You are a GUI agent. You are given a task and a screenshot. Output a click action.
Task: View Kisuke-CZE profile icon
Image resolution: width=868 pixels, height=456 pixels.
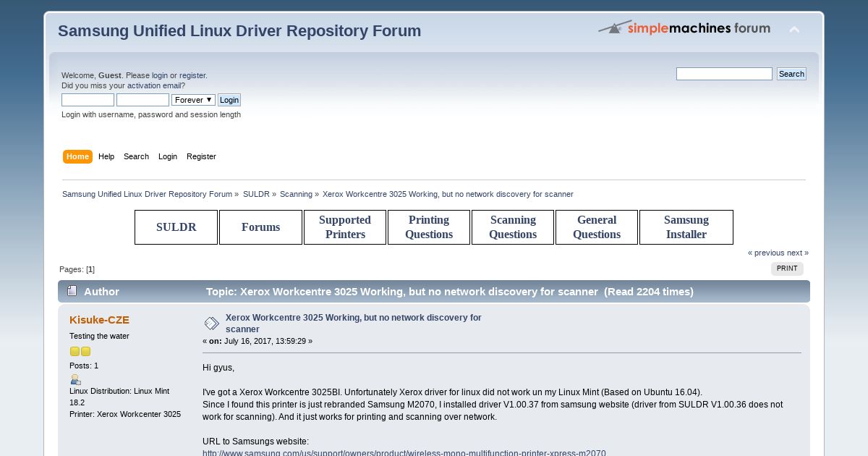point(75,379)
